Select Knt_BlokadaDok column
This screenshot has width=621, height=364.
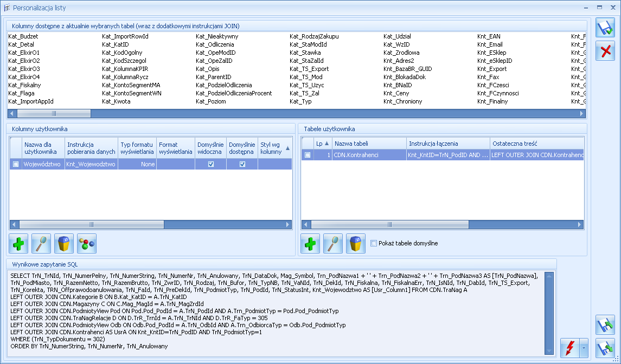tap(405, 77)
